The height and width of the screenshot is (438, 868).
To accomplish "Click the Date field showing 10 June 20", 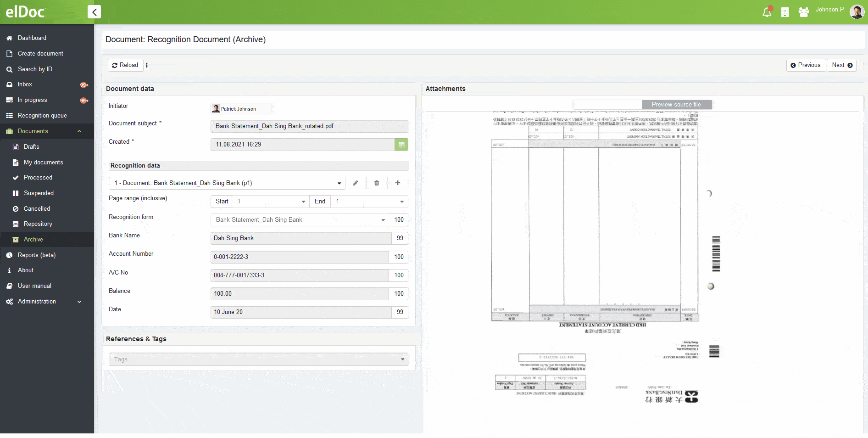I will (x=301, y=312).
